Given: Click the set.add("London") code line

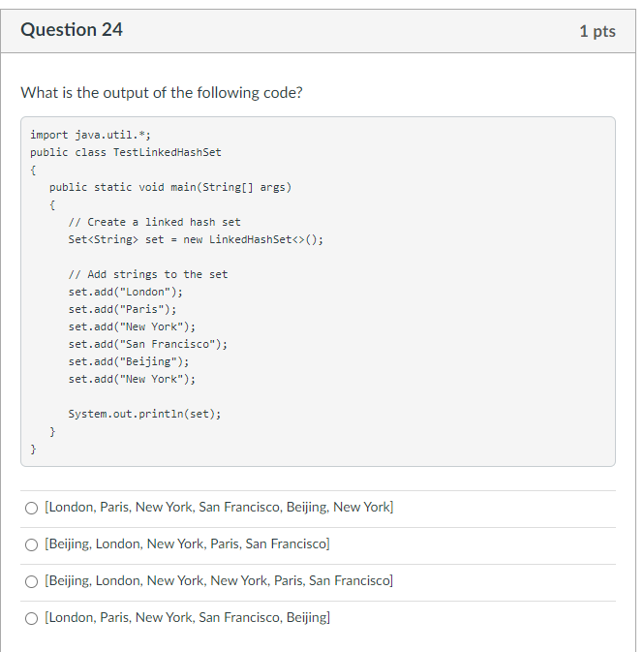Looking at the screenshot, I should [126, 292].
